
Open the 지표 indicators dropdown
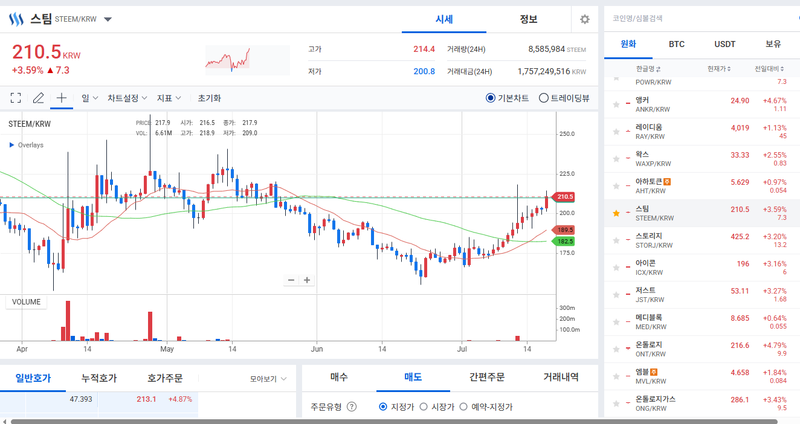click(x=169, y=98)
